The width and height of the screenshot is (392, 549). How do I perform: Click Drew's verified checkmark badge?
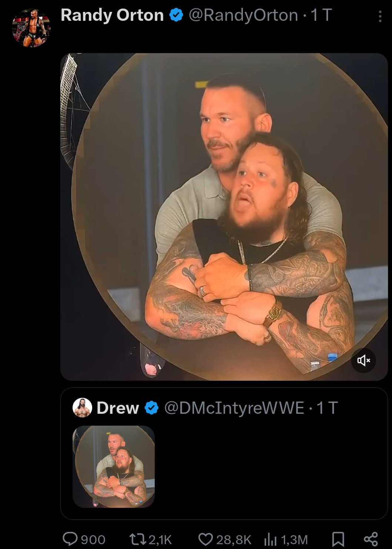tap(151, 408)
